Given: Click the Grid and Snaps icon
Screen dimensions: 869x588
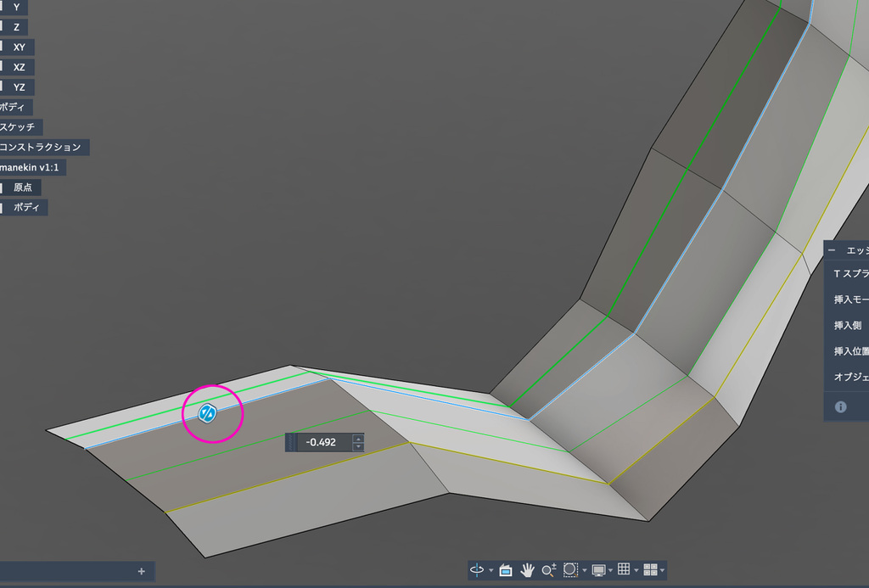Looking at the screenshot, I should tap(623, 570).
